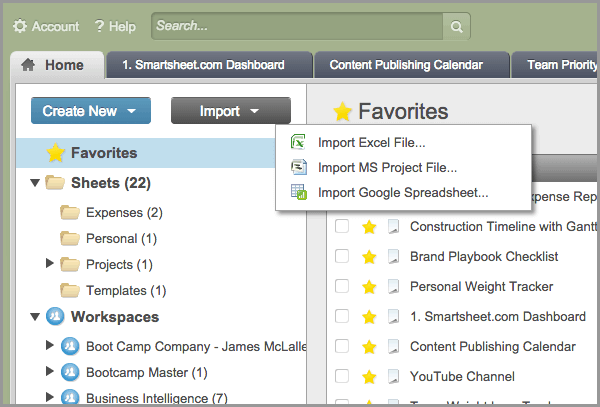Click the Bootcamp Master workspace icon

tap(70, 372)
